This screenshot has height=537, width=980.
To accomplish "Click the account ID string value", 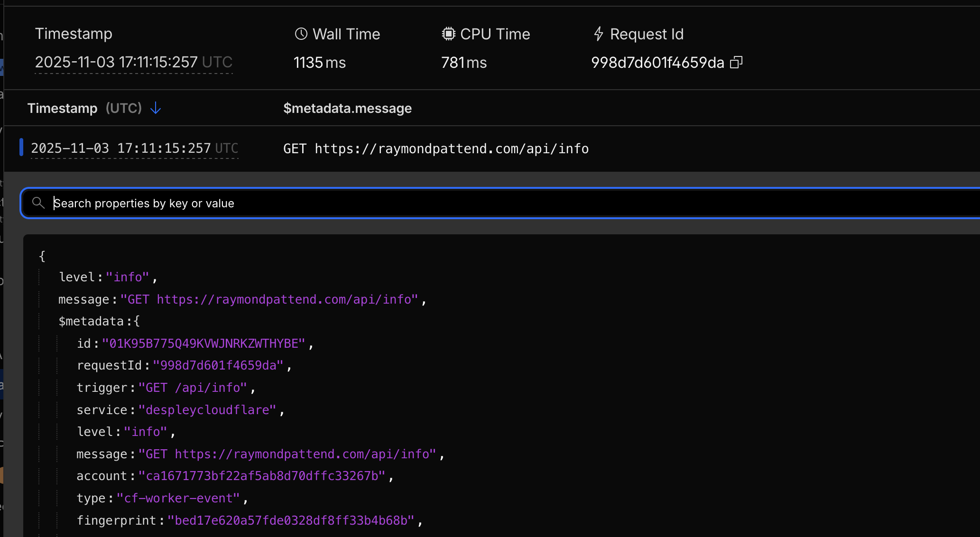I will 261,476.
